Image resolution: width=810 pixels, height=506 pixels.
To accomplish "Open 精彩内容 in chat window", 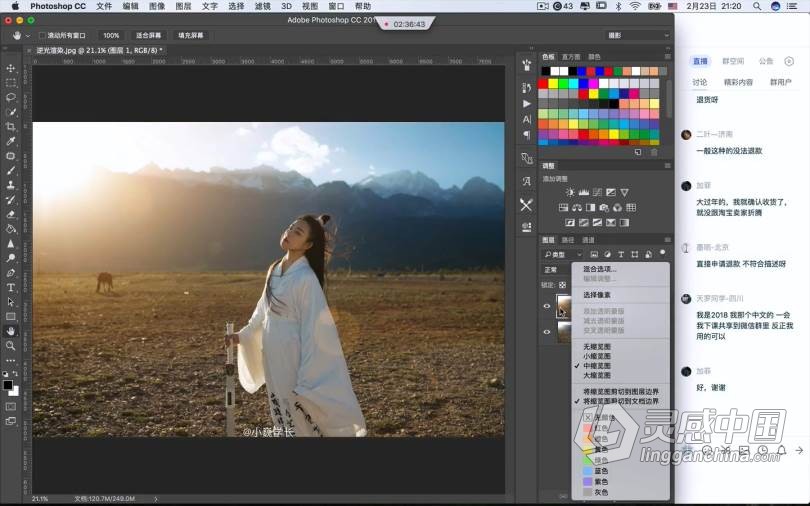I will tap(738, 82).
